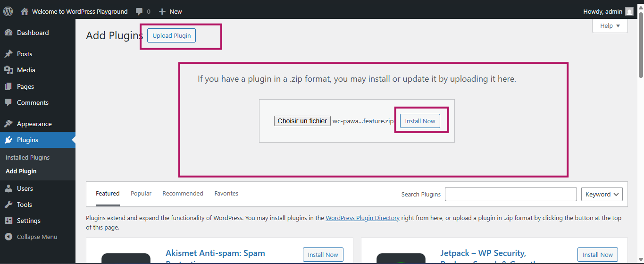Expand the Help dropdown tab
Image resolution: width=644 pixels, height=264 pixels.
[x=610, y=26]
